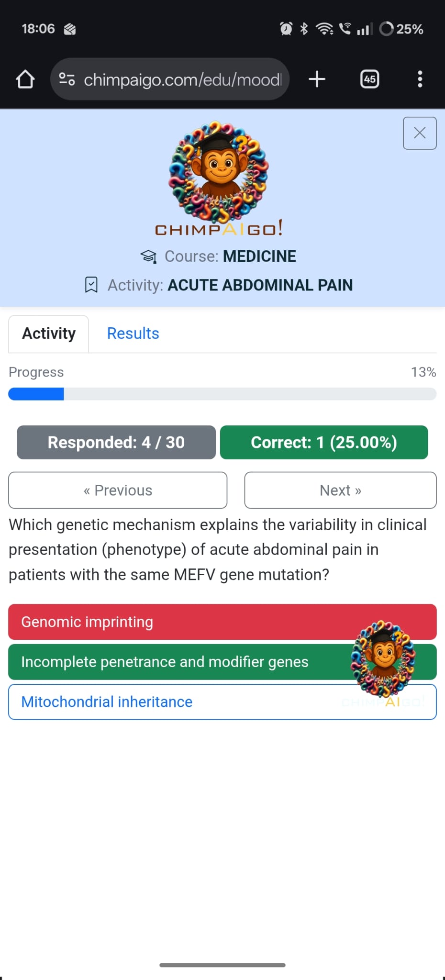Switch to the Results tab
The width and height of the screenshot is (445, 980).
(x=133, y=334)
